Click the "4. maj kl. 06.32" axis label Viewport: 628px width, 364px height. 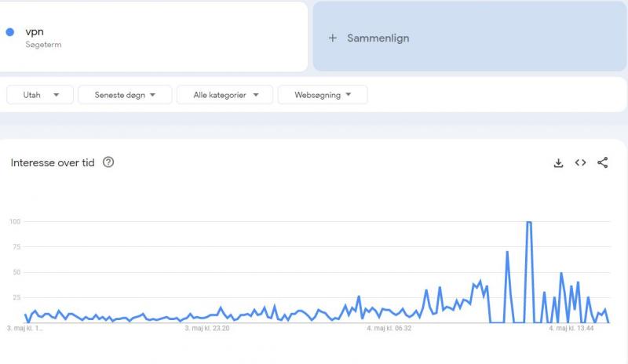389,329
